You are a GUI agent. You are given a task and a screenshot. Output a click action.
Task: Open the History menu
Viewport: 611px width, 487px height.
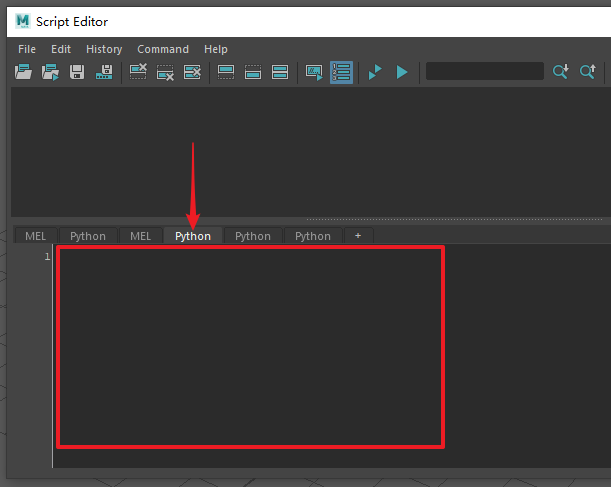point(104,49)
